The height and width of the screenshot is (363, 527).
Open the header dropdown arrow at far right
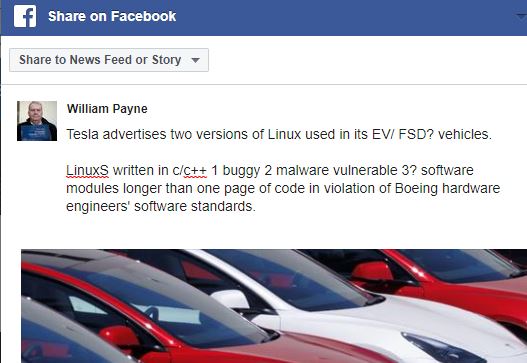[521, 16]
